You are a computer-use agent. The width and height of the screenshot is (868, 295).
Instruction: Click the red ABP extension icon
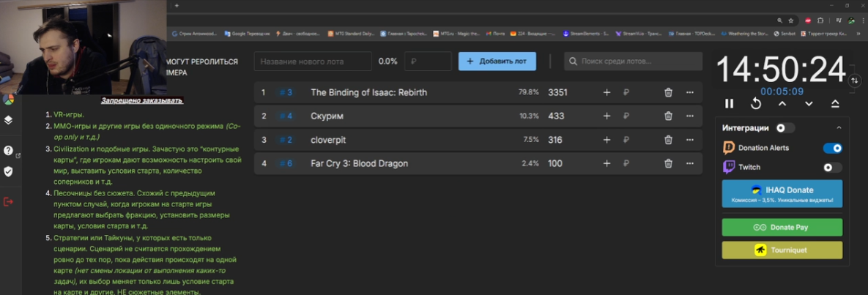[x=808, y=20]
